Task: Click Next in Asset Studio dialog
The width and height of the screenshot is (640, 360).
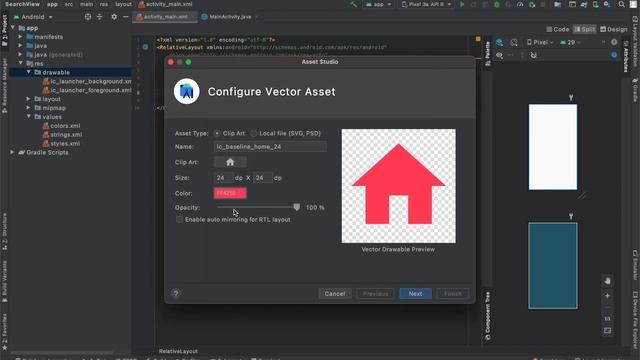Action: [x=415, y=293]
